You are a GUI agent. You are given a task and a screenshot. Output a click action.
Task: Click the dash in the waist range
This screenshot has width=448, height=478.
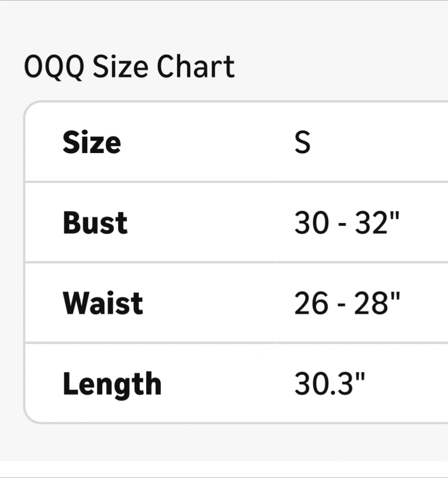pyautogui.click(x=341, y=305)
